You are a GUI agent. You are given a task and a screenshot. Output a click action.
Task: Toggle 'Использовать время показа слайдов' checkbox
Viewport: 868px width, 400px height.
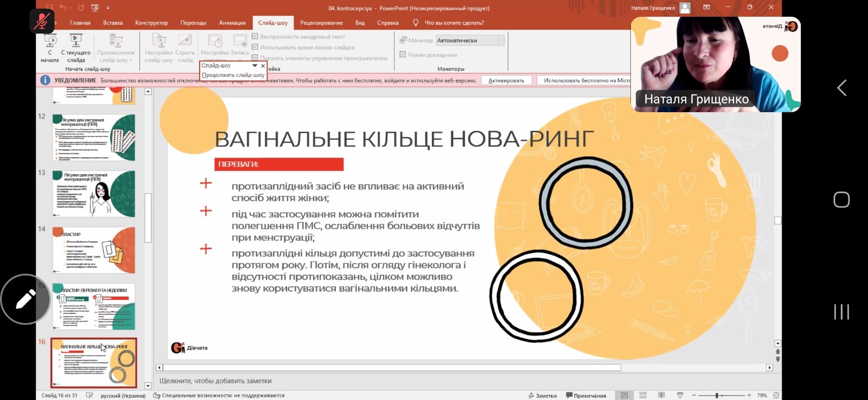(255, 47)
